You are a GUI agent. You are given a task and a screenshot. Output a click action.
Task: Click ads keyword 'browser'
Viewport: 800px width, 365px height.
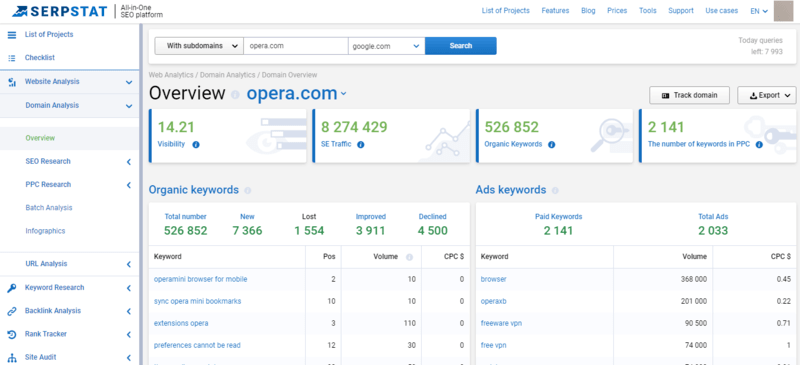coord(494,280)
